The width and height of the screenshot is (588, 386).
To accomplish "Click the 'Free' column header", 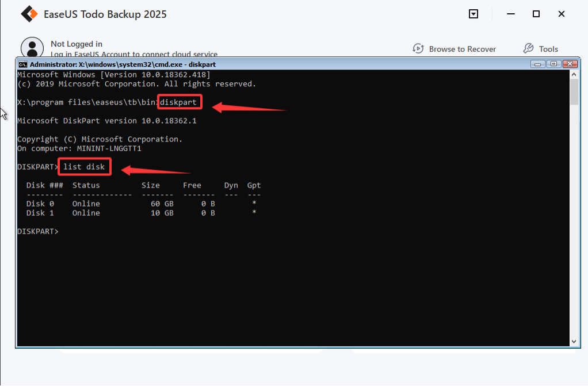I will (x=192, y=185).
